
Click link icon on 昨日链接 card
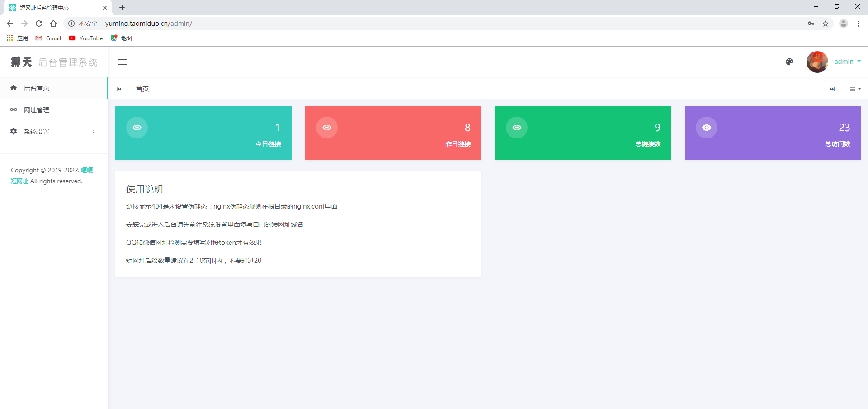coord(327,128)
